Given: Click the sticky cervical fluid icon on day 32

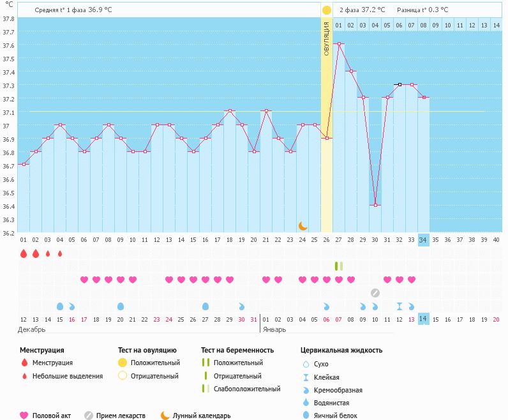Looking at the screenshot, I should pos(400,306).
